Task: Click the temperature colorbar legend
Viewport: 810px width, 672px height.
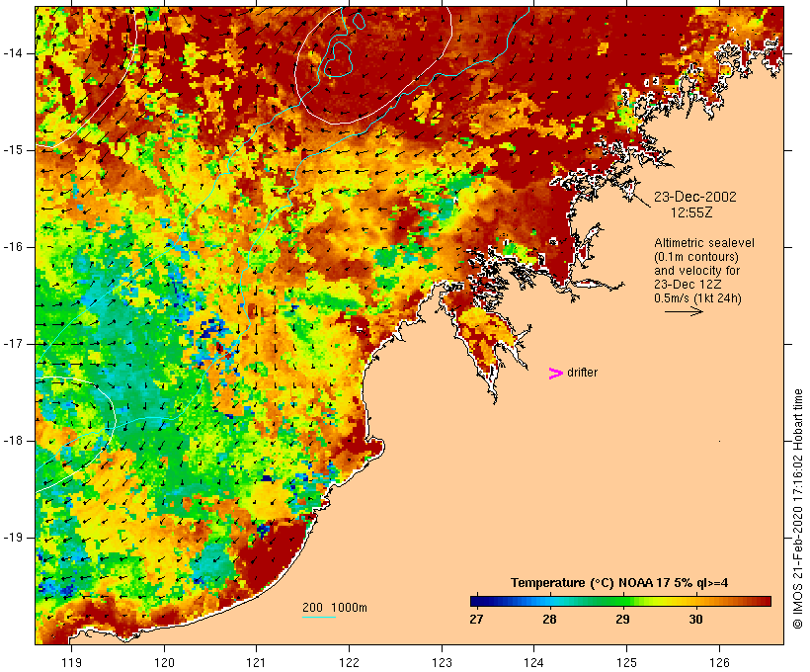Action: coord(620,601)
